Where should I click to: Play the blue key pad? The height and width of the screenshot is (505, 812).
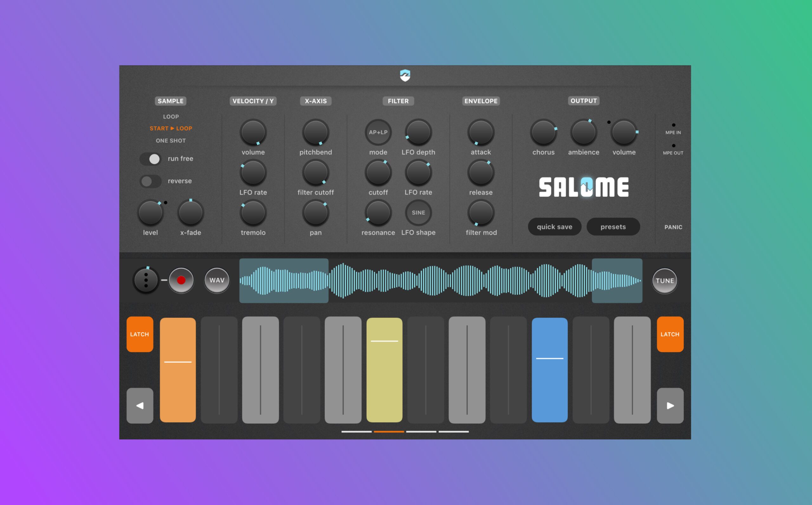pyautogui.click(x=549, y=370)
